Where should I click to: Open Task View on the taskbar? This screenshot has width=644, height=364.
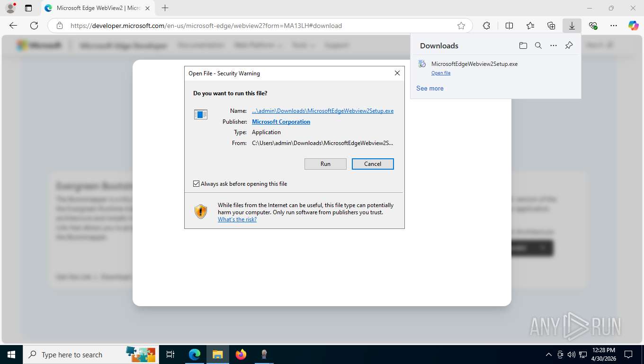click(x=170, y=355)
